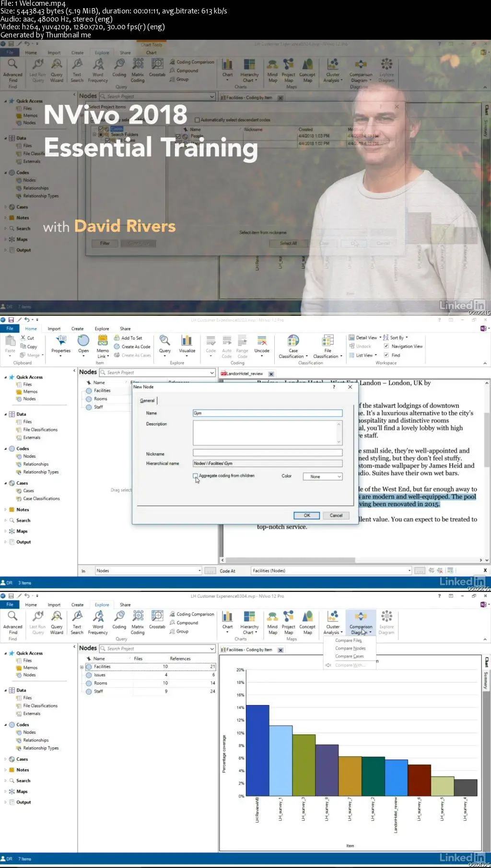
Task: Click the Create As Code icon
Action: coord(117,347)
